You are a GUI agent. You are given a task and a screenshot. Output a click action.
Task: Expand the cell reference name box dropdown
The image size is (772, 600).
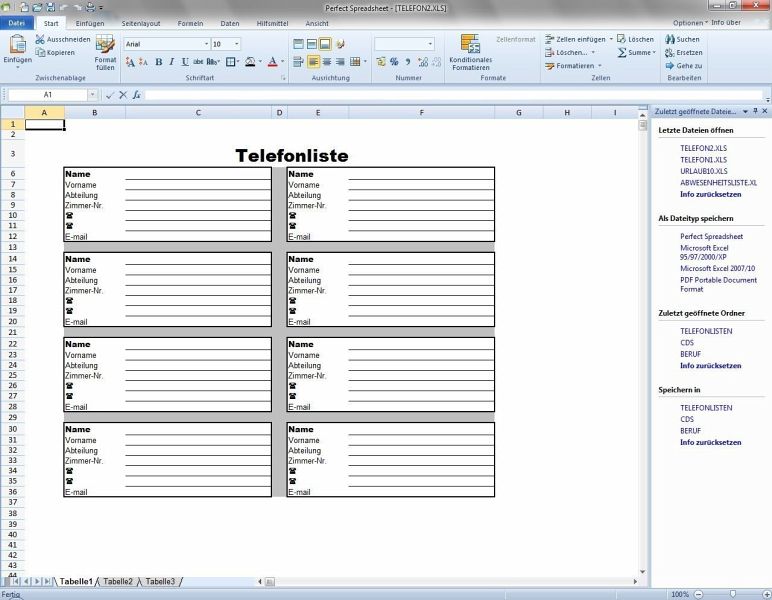click(x=93, y=95)
